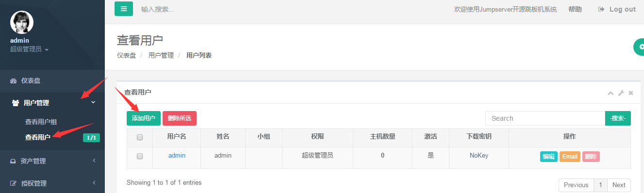644x193 pixels.
Task: Click the Search input field above the table
Action: 545,118
